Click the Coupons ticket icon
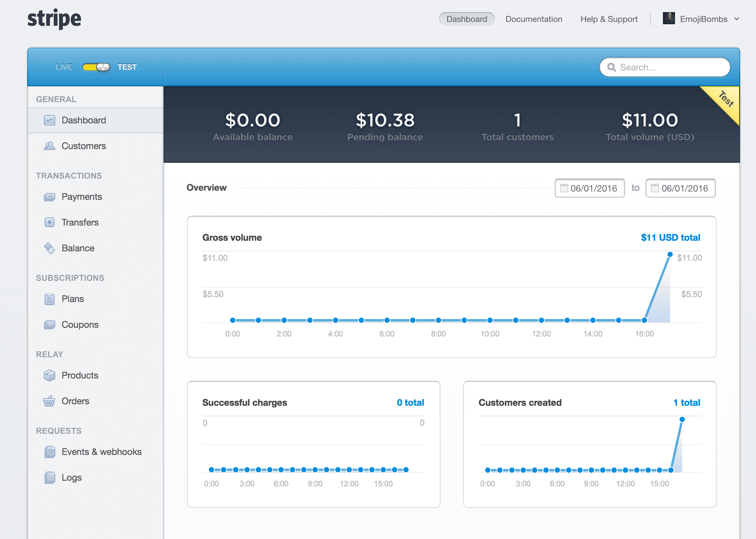Viewport: 756px width, 539px height. click(x=50, y=325)
